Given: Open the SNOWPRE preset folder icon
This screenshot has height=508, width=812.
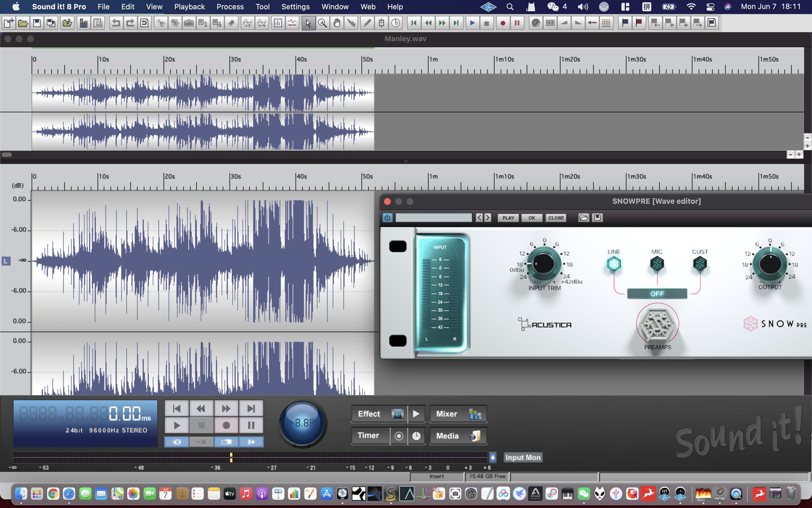Looking at the screenshot, I should coord(584,218).
